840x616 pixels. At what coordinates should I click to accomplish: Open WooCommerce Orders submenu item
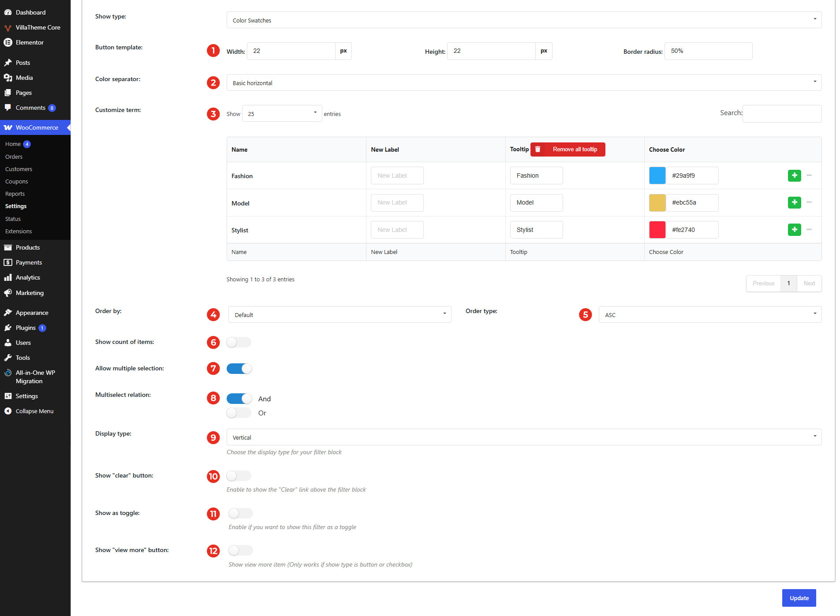[x=14, y=157]
